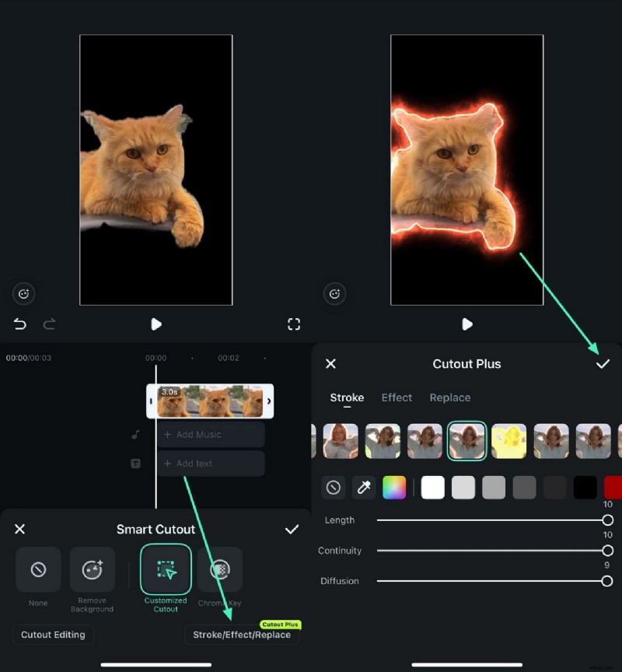This screenshot has width=622, height=672.
Task: Select the Remove Background tool
Action: (93, 570)
